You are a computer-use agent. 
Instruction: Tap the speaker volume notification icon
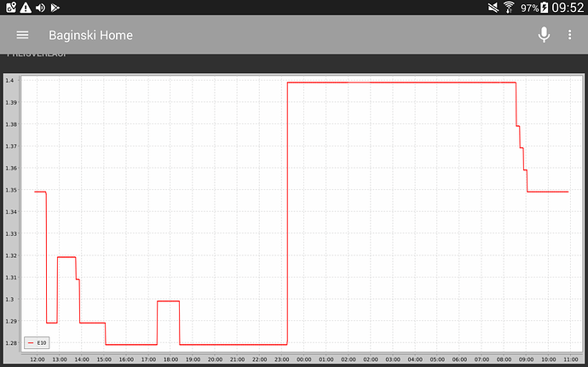coord(41,8)
